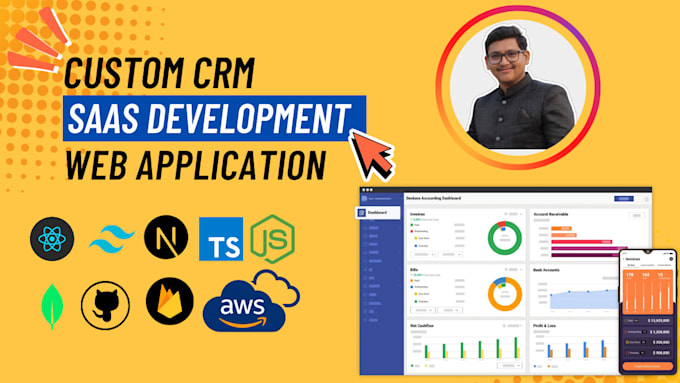
Task: Click the button in Account Receivable card corner
Action: [x=637, y=216]
